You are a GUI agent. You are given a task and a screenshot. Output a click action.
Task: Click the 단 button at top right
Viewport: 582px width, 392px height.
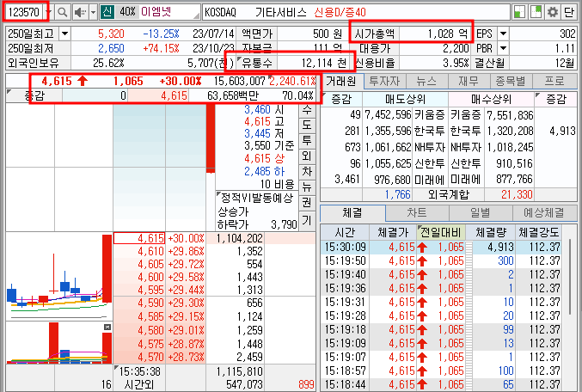click(569, 12)
